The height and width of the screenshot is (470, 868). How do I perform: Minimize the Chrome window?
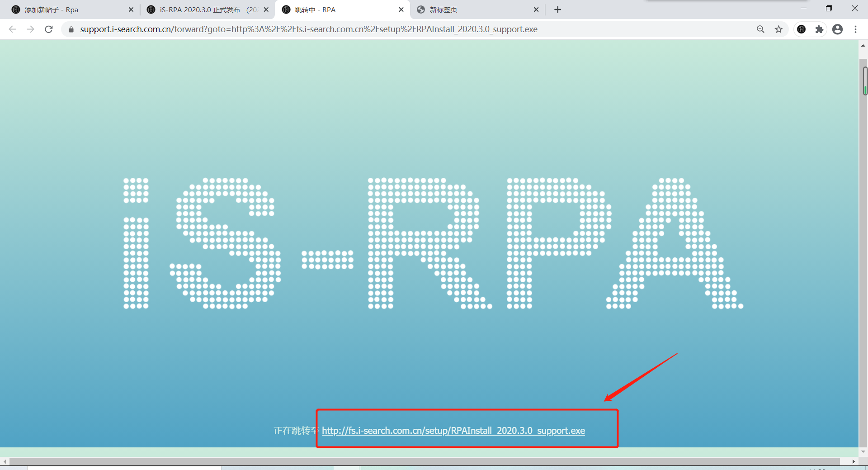[x=803, y=9]
